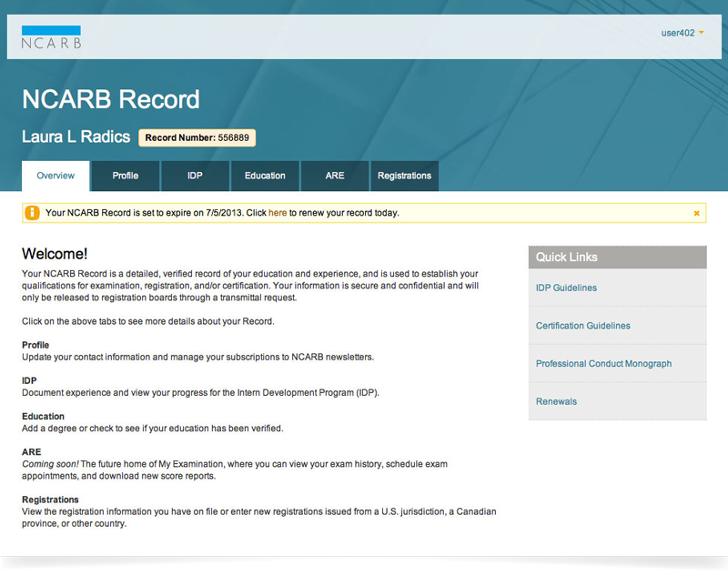Click the Welcome! heading
The width and height of the screenshot is (728, 576).
(x=55, y=254)
